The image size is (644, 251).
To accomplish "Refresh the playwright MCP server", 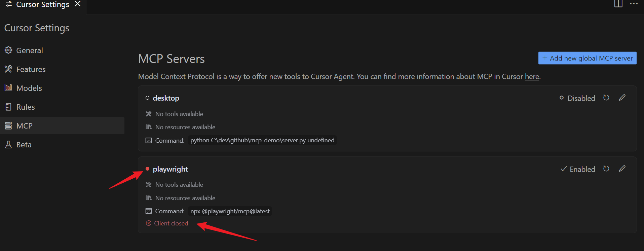I will [x=606, y=169].
